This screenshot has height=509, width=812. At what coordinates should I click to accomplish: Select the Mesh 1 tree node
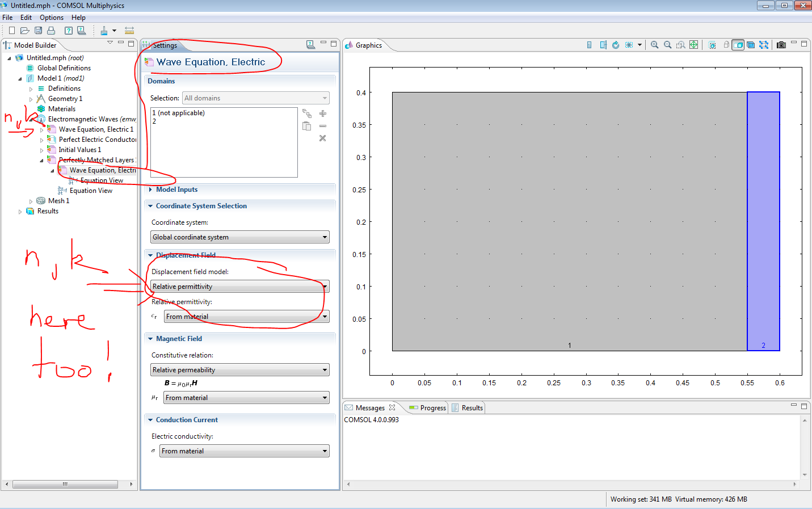(x=58, y=201)
